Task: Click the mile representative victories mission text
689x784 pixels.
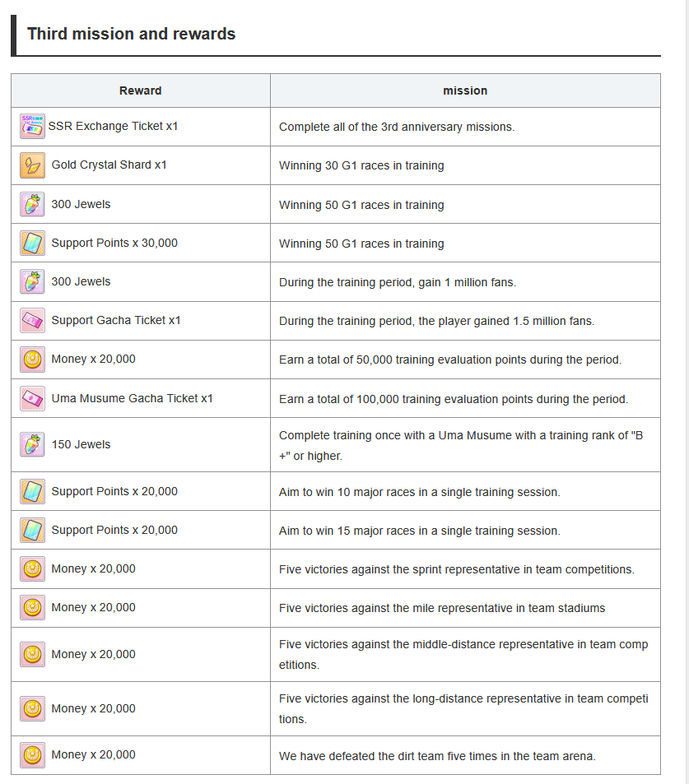Action: coord(442,608)
